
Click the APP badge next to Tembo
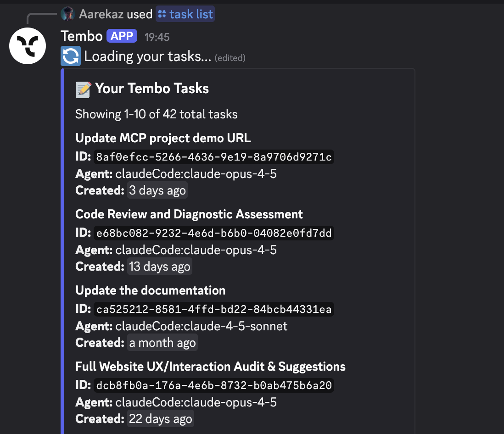(x=121, y=36)
